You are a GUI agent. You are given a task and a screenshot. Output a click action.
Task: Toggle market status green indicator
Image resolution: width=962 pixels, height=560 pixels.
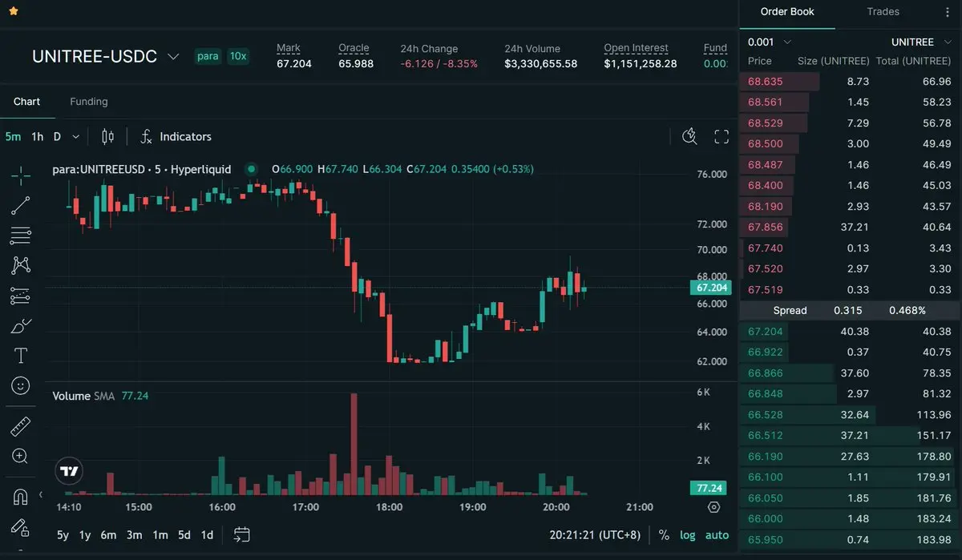tap(252, 169)
